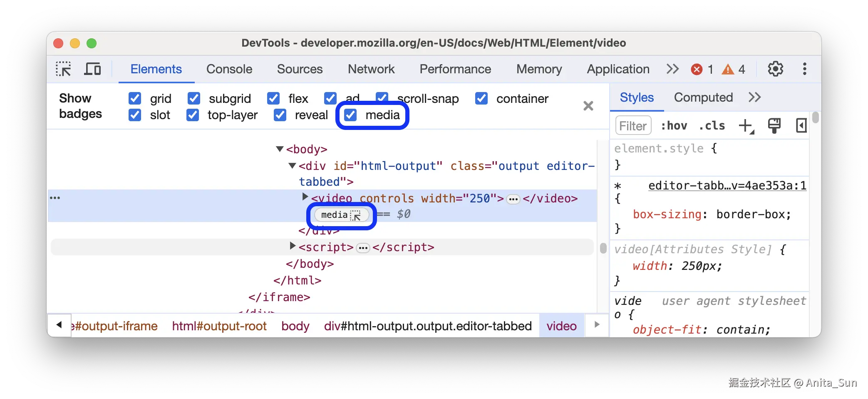The height and width of the screenshot is (399, 868).
Task: Click the Elements tree scrollbar thumb
Action: pyautogui.click(x=603, y=248)
